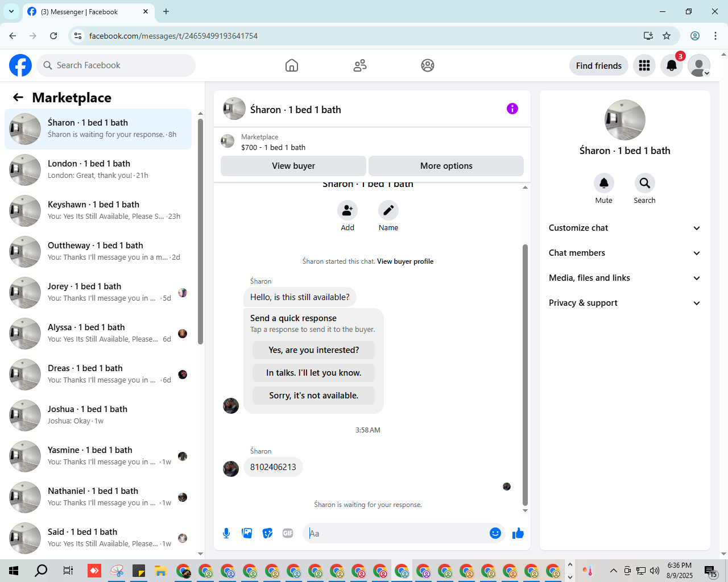Send a thumbs-up like
728x582 pixels.
click(518, 533)
